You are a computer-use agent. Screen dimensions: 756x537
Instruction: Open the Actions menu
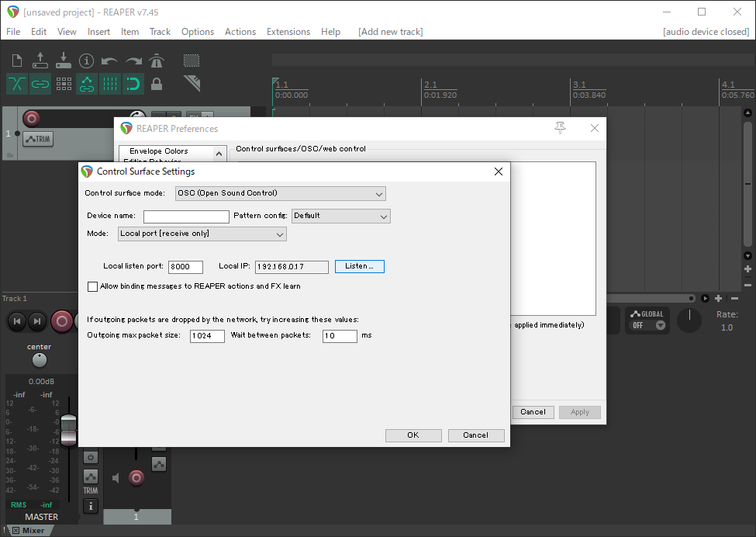tap(240, 32)
